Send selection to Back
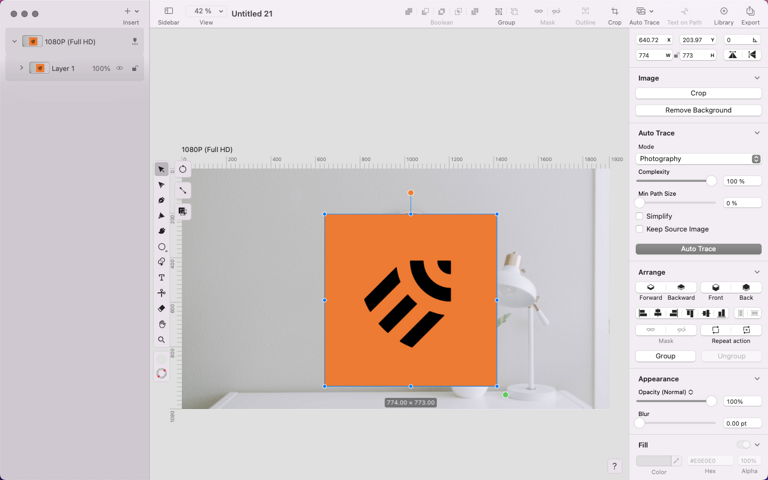Viewport: 768px width, 480px height. point(746,288)
